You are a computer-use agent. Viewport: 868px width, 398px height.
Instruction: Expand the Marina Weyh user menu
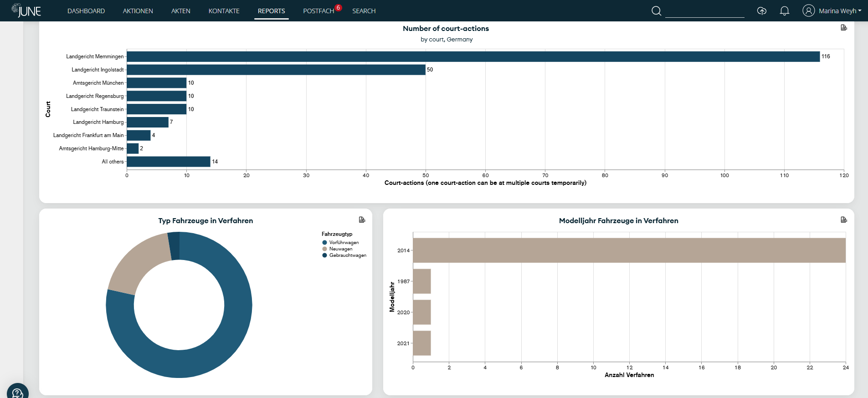tap(840, 11)
